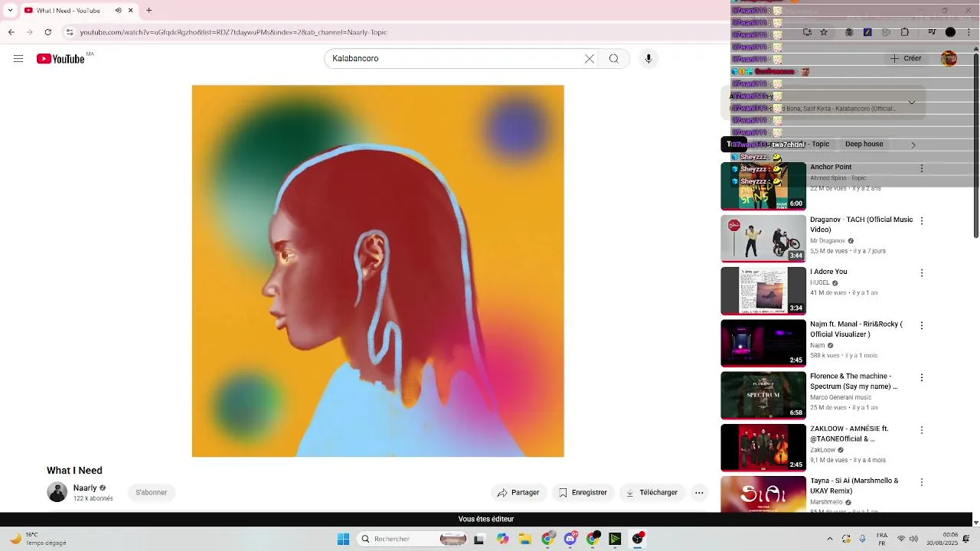Screen dimensions: 980x551
Task: Save the video with Enregistrer
Action: point(583,493)
